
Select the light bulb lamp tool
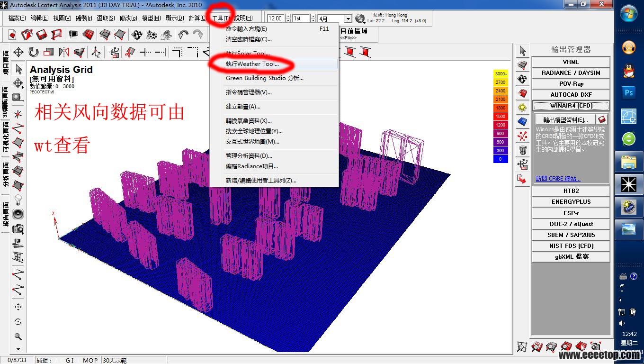pos(18,199)
